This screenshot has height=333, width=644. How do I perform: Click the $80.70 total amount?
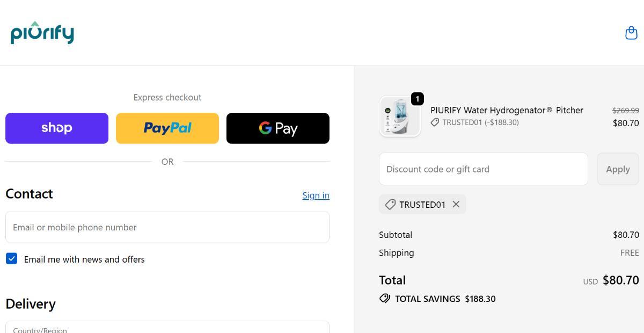pos(620,280)
